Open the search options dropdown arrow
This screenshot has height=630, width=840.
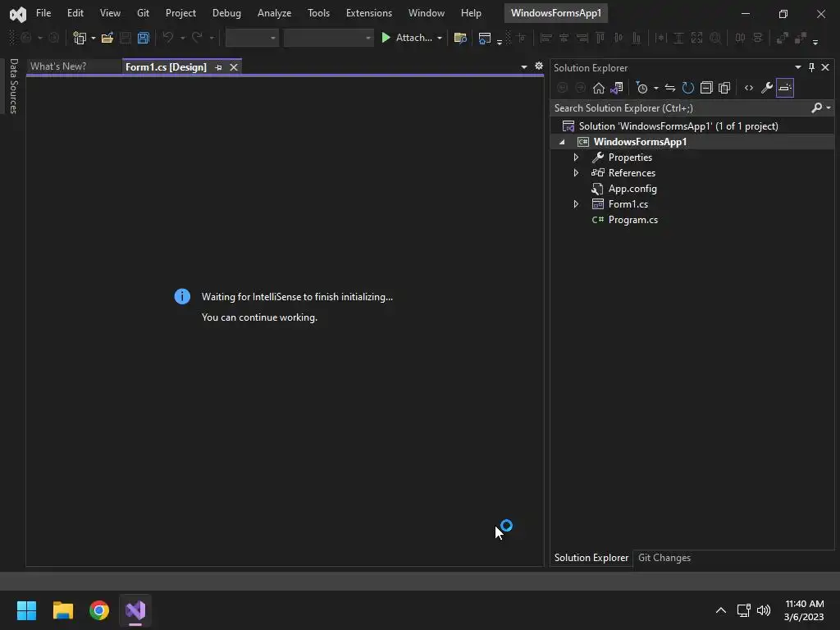829,108
